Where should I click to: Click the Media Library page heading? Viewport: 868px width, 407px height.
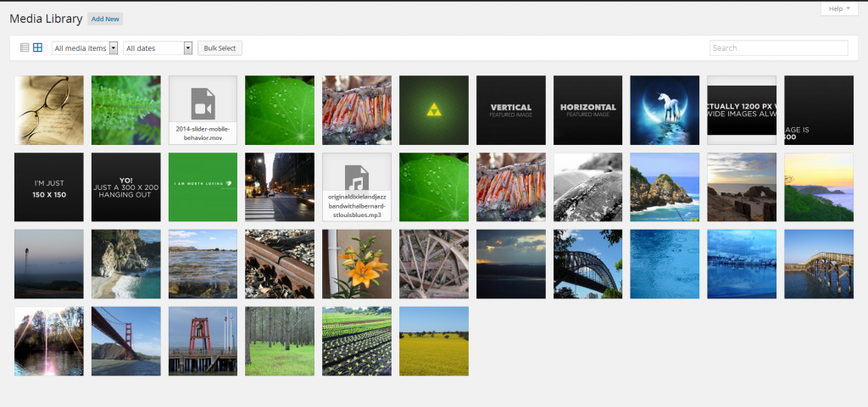pos(46,19)
